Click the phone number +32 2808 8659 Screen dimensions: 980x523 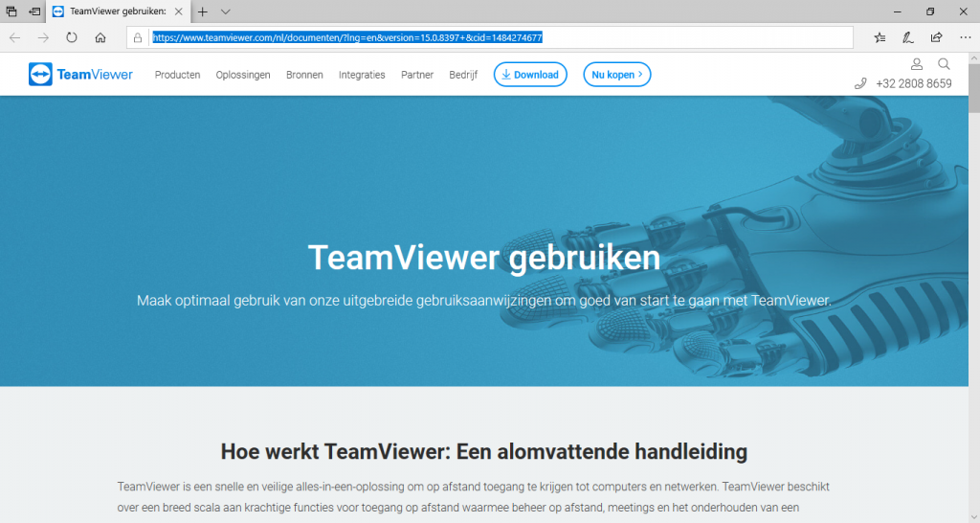click(913, 83)
